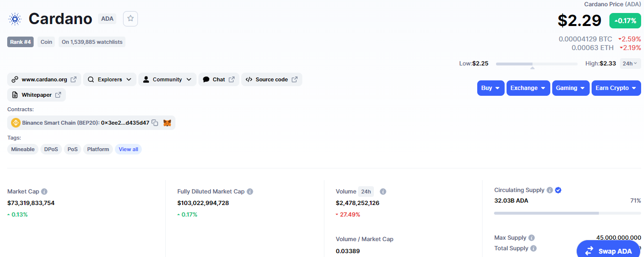
Task: Click external link icon next to Whitepaper
Action: pyautogui.click(x=58, y=95)
